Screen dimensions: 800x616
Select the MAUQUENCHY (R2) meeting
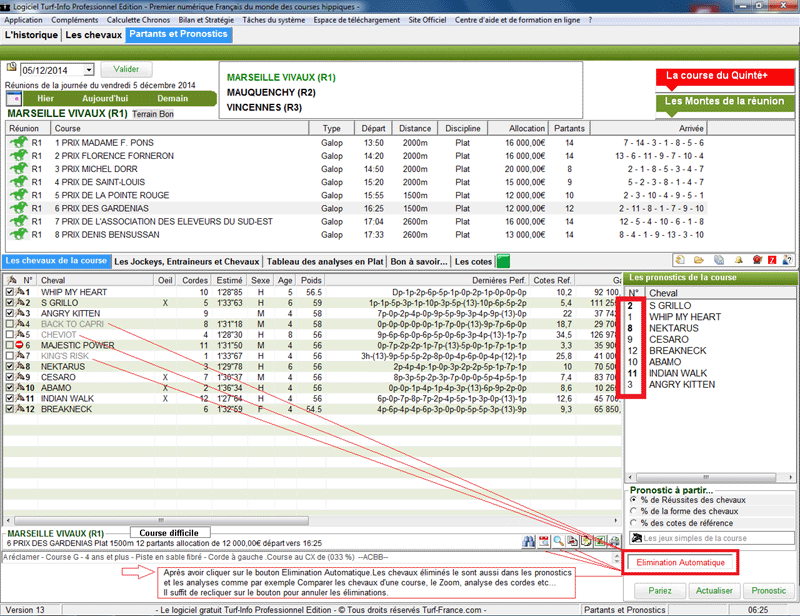click(x=271, y=92)
